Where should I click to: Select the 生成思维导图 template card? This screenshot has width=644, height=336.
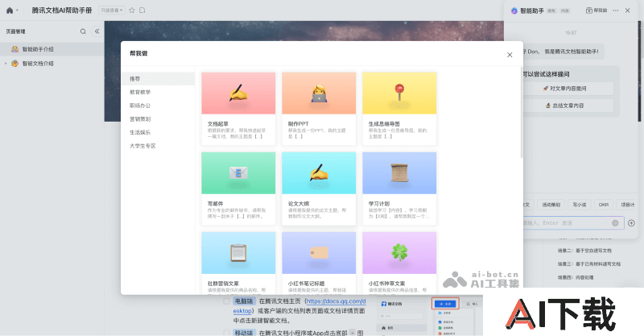(399, 107)
